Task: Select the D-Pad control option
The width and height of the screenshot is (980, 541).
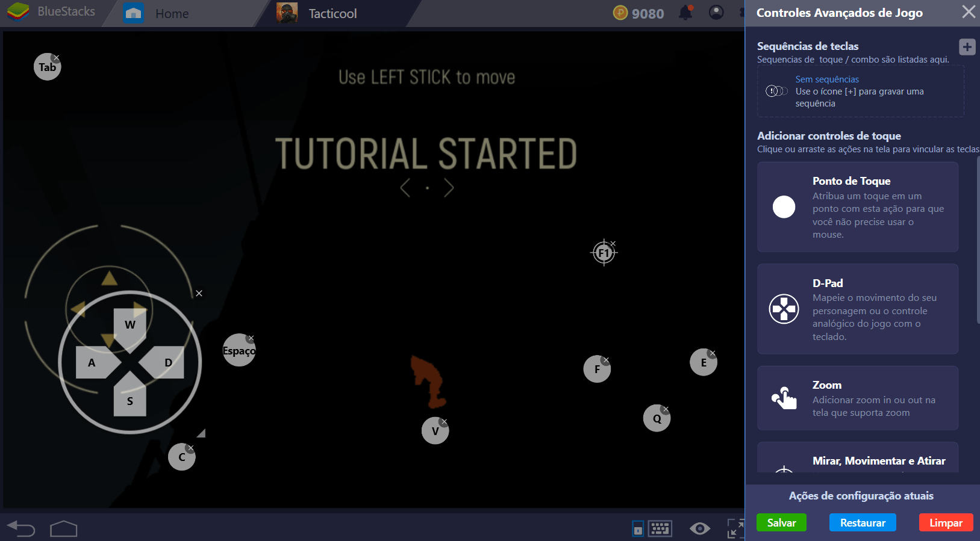Action: click(x=858, y=309)
